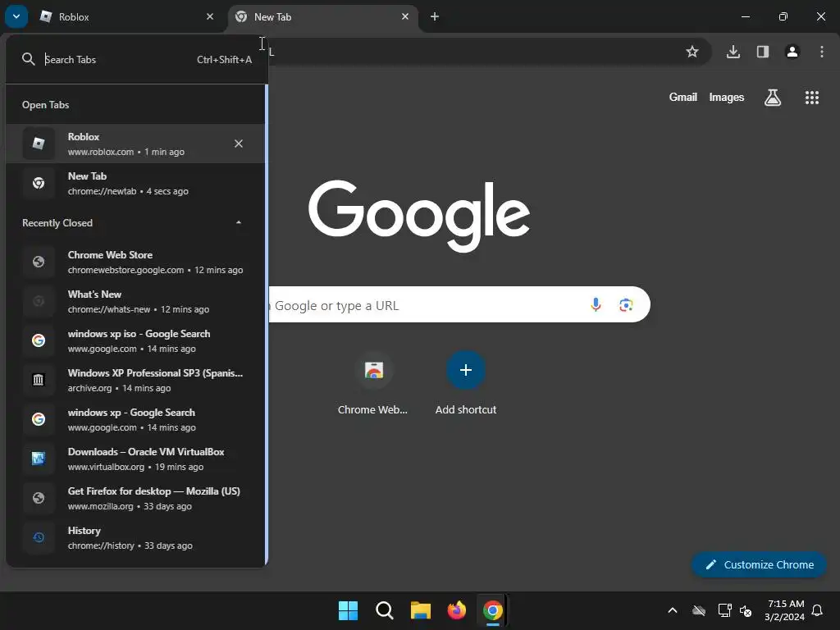840x630 pixels.
Task: Open Chrome three-dot menu
Action: click(x=822, y=52)
